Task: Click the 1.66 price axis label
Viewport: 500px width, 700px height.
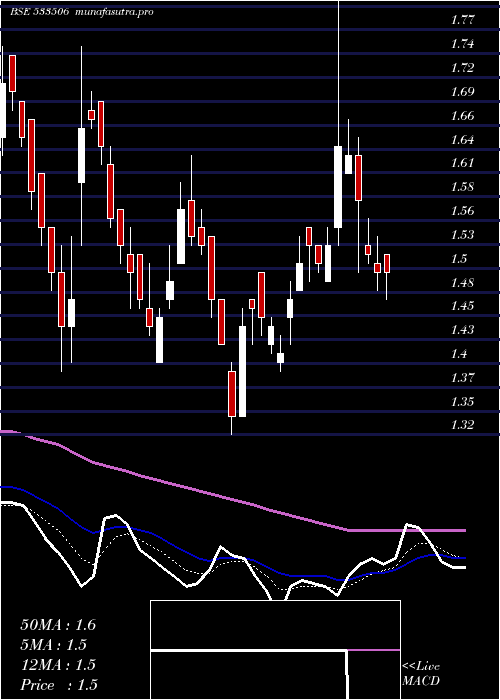Action: coord(462,116)
